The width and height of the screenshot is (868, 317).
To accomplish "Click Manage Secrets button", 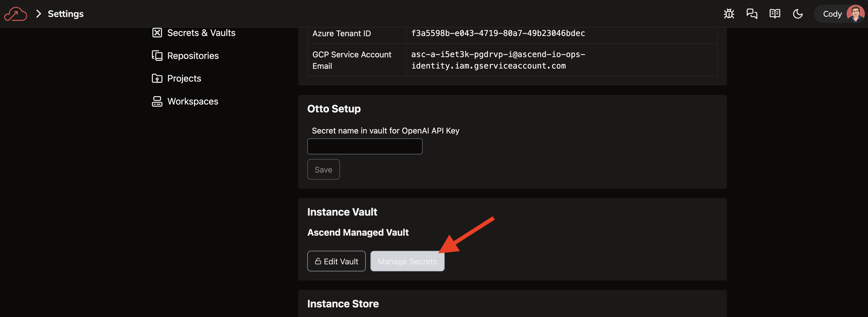I will (407, 261).
